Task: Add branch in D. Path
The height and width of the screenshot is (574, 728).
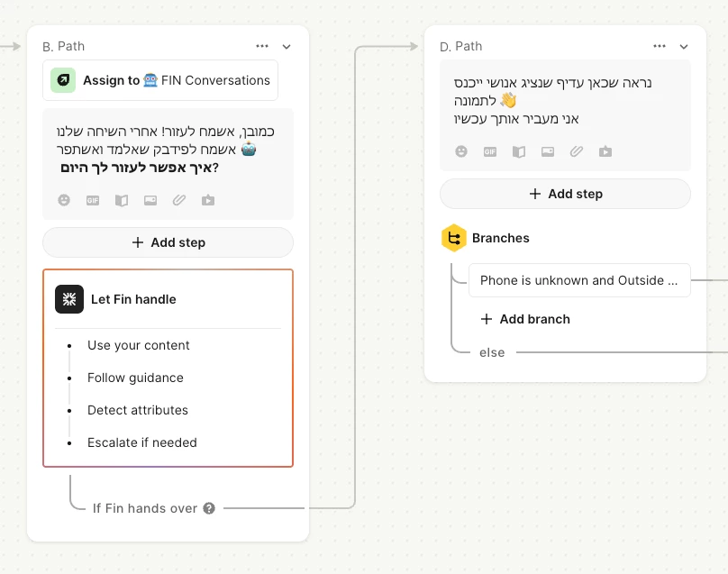Action: (x=525, y=319)
